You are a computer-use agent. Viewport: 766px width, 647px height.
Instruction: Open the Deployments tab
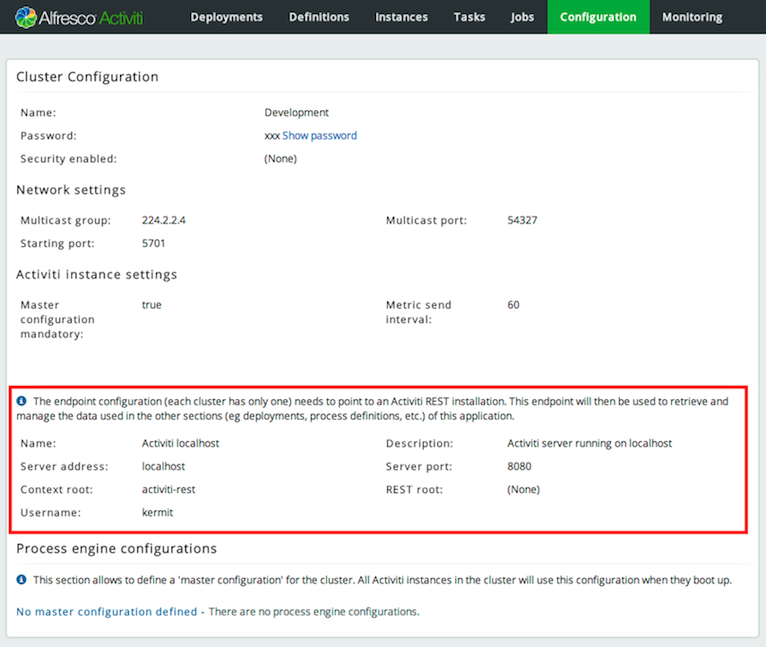(x=227, y=17)
